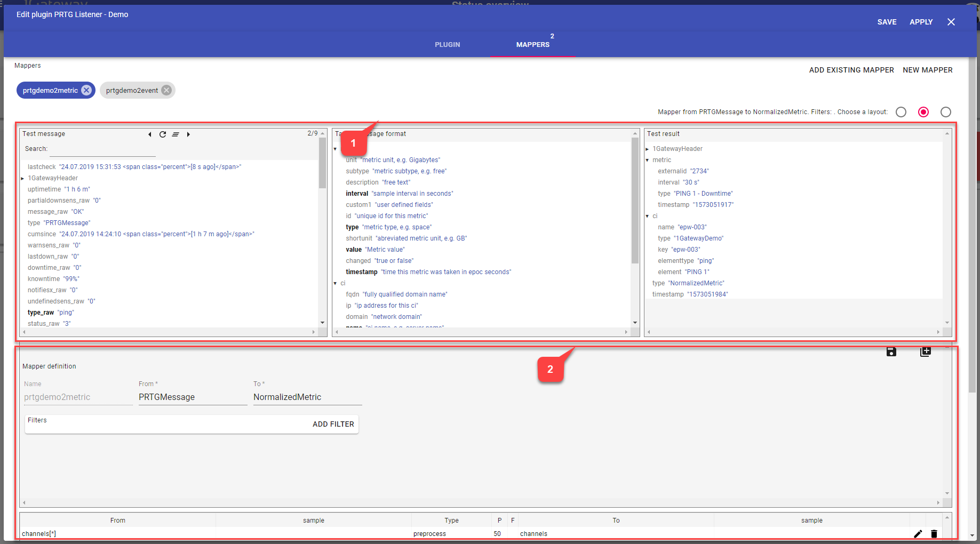Click the test message Search field
The height and width of the screenshot is (544, 980).
pos(102,149)
